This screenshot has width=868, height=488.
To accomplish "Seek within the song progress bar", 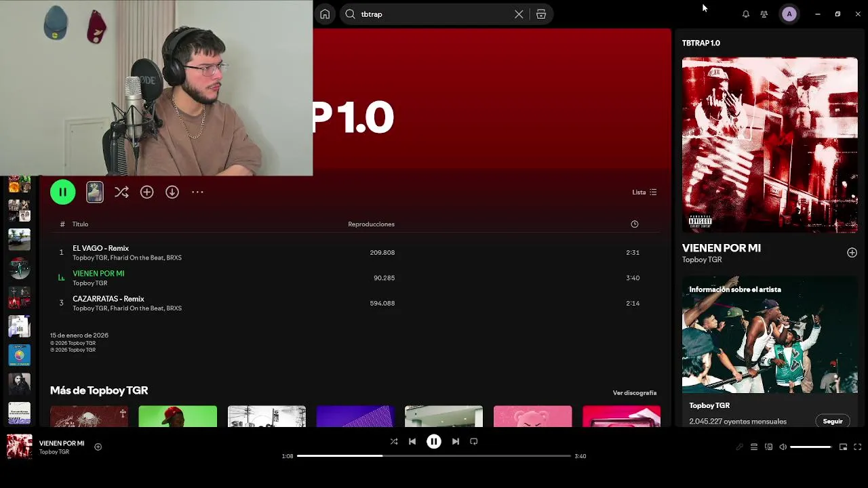I will tap(434, 456).
